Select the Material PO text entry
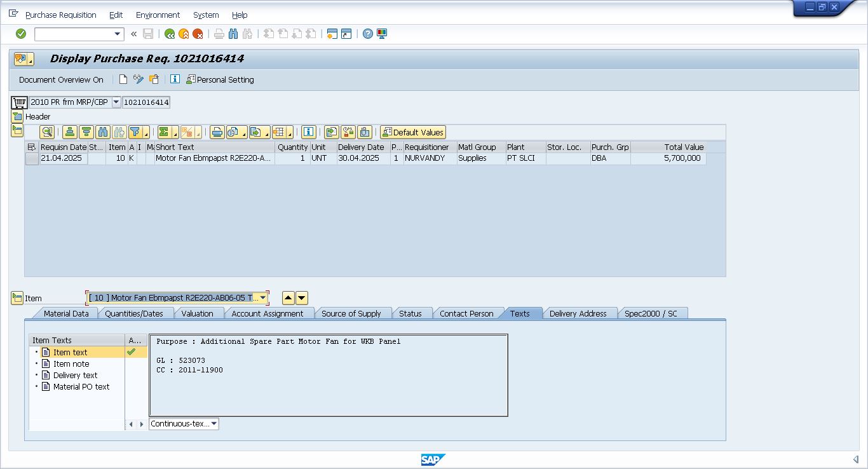 point(81,387)
